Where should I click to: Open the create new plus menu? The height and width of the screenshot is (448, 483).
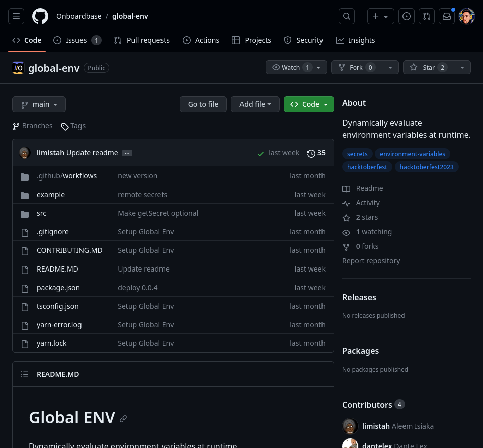click(x=381, y=16)
